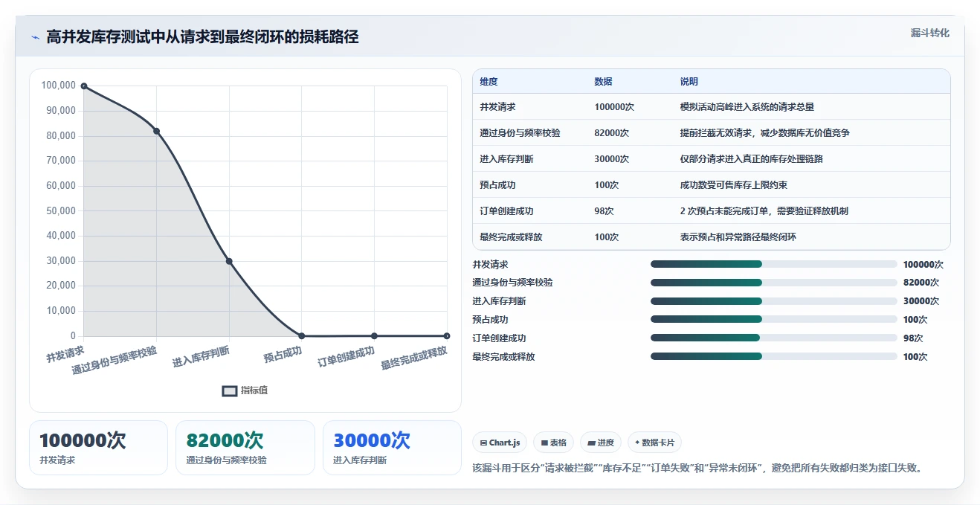Select the 100000次 并发请求 card
Image resolution: width=980 pixels, height=505 pixels.
pos(98,448)
